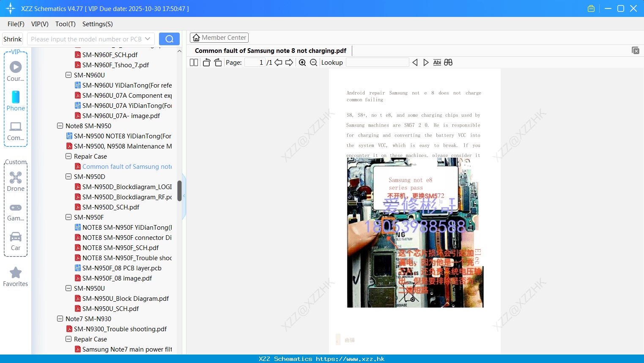Image resolution: width=644 pixels, height=363 pixels.
Task: Collapse the SM-N950U node
Action: (x=69, y=288)
